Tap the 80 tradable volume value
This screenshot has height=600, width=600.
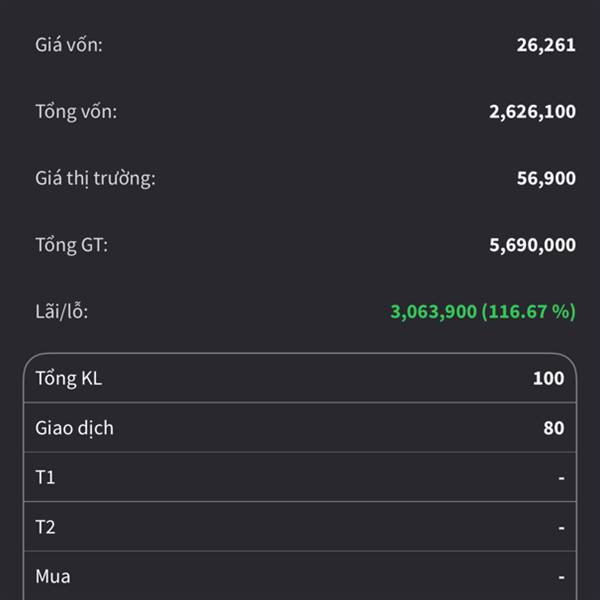pos(554,428)
